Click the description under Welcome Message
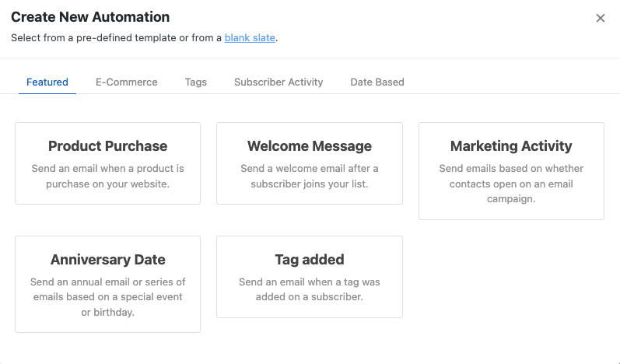 click(x=310, y=177)
